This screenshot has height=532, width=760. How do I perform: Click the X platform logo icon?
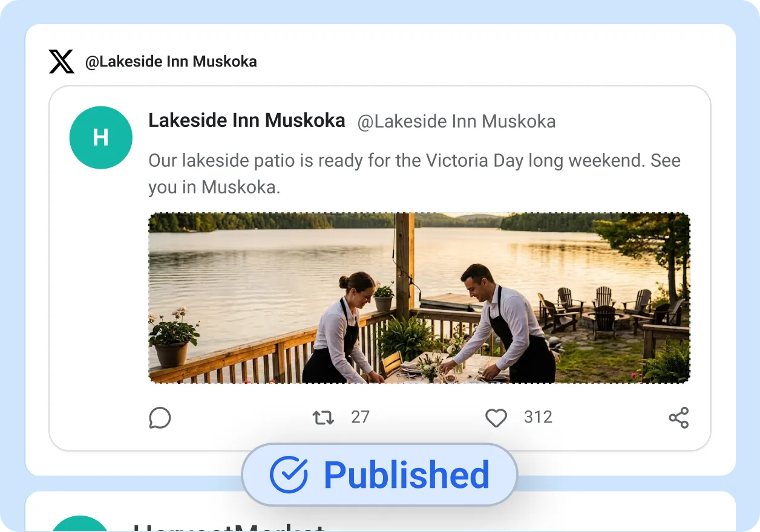60,61
